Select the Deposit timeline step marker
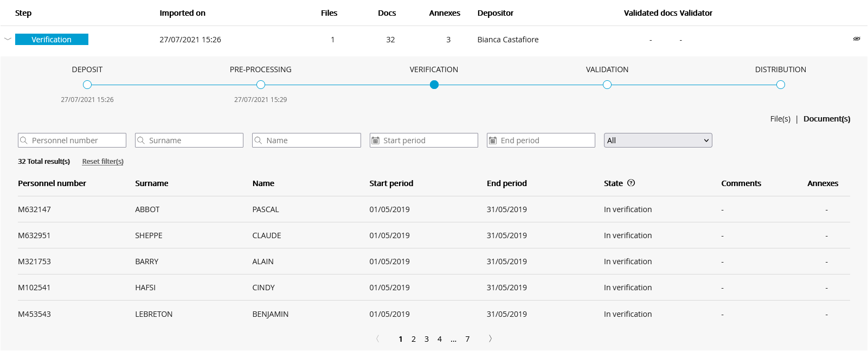 (x=87, y=85)
